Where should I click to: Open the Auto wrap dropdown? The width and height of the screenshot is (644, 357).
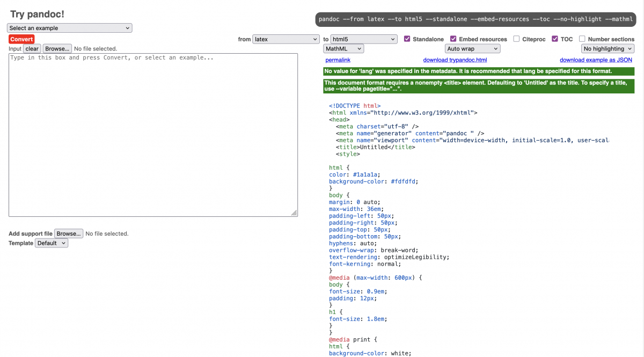tap(472, 49)
